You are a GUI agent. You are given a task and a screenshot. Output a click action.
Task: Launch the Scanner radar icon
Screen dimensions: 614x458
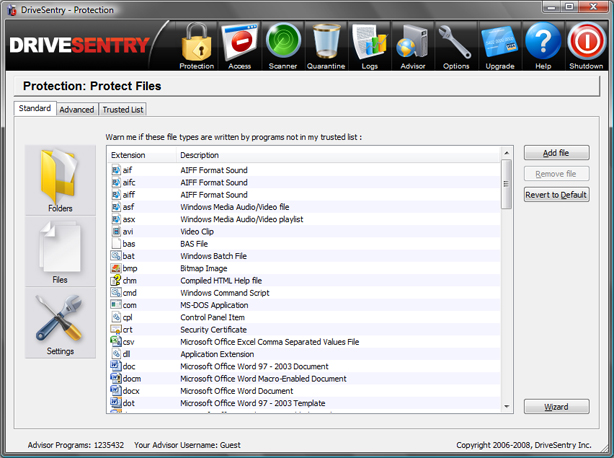click(283, 46)
